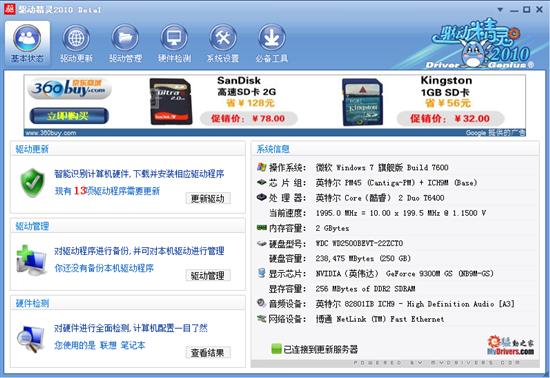This screenshot has width=550, height=378.
Task: Click the MyDrivers.com logo
Action: coord(510,345)
